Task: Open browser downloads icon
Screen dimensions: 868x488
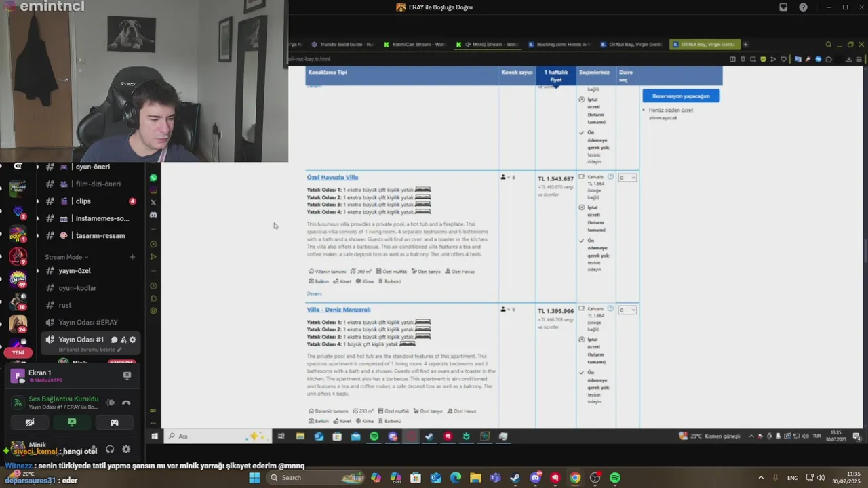Action: (x=848, y=59)
